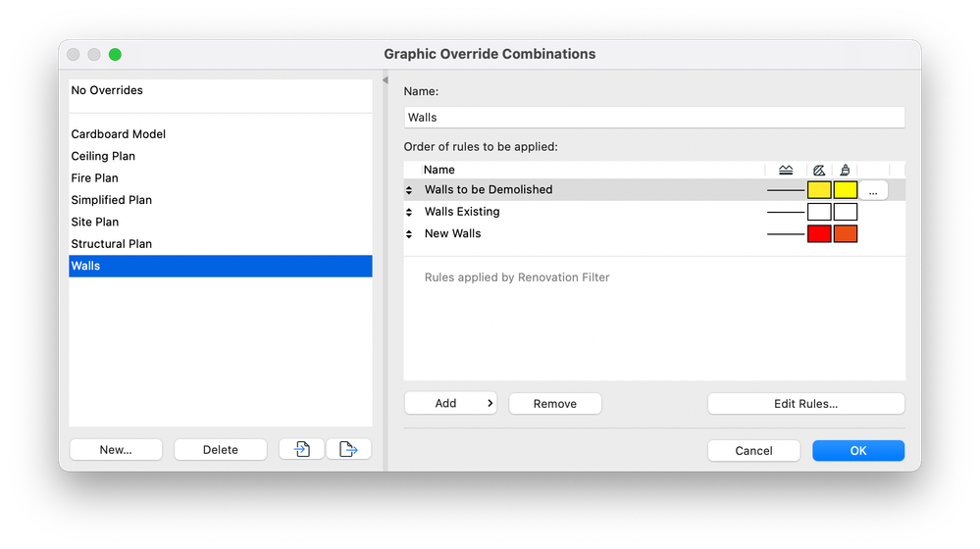Collapse the left panel with the splitter arrow

point(386,80)
